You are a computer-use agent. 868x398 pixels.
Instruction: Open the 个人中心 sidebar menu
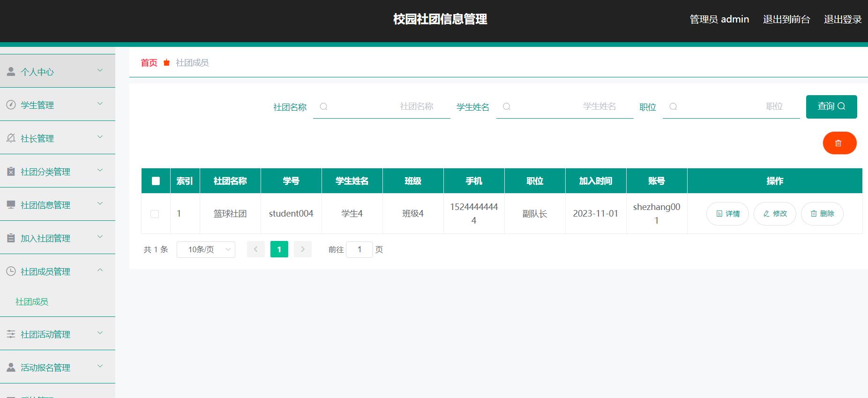point(58,71)
